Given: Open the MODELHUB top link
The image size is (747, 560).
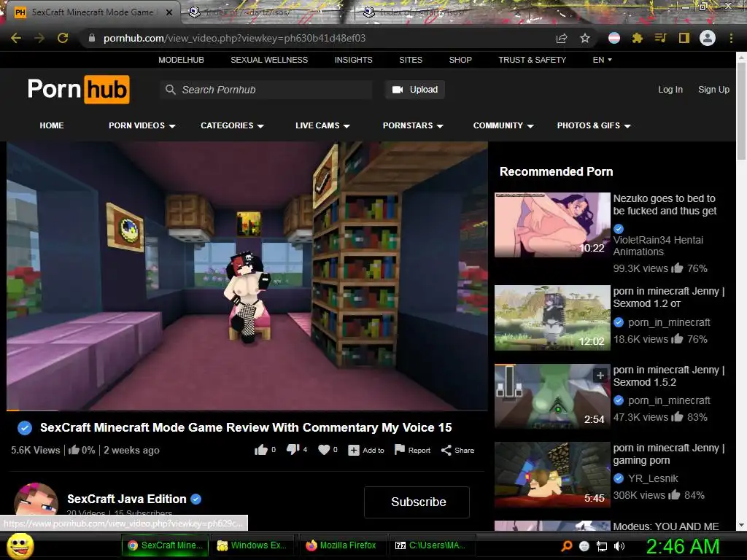Looking at the screenshot, I should (x=181, y=60).
